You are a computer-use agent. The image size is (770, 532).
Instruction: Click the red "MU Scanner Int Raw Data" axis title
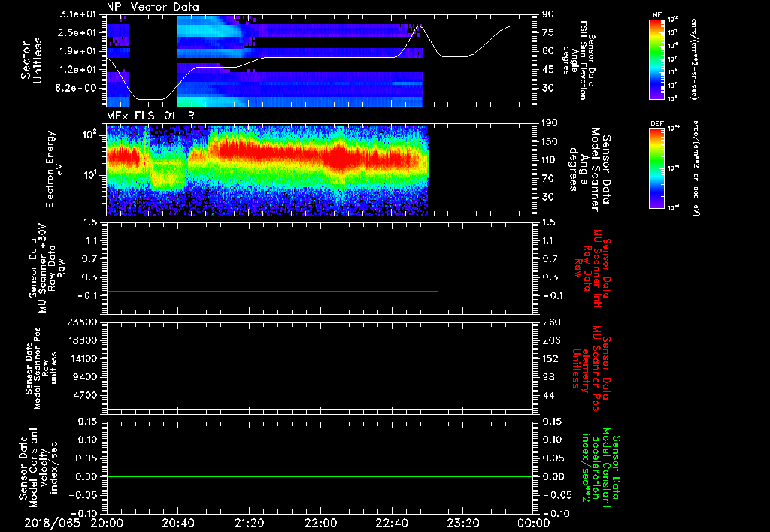pyautogui.click(x=593, y=269)
